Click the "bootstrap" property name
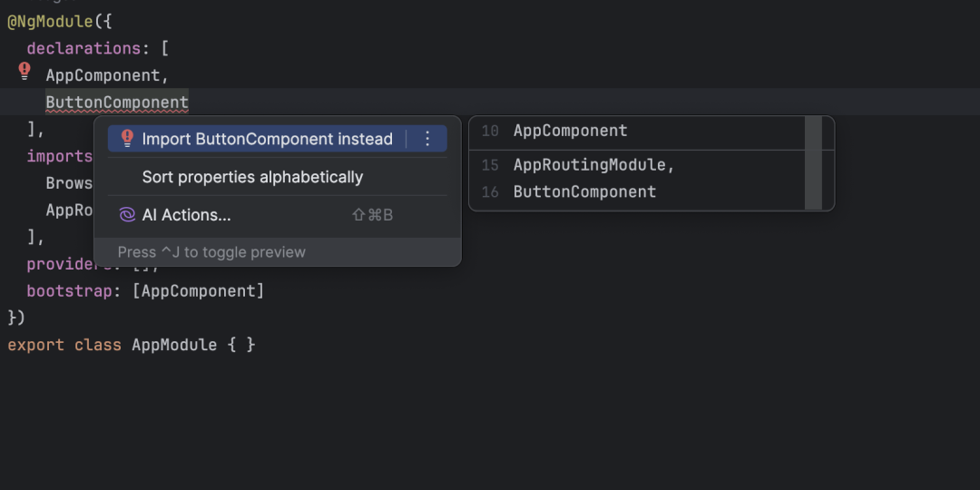The width and height of the screenshot is (980, 490). [x=69, y=291]
